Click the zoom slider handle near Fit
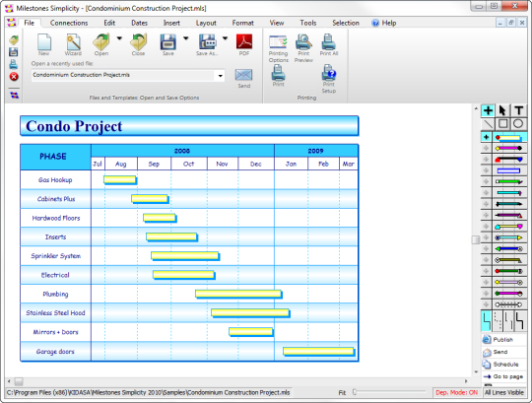Image resolution: width=532 pixels, height=403 pixels. (355, 392)
